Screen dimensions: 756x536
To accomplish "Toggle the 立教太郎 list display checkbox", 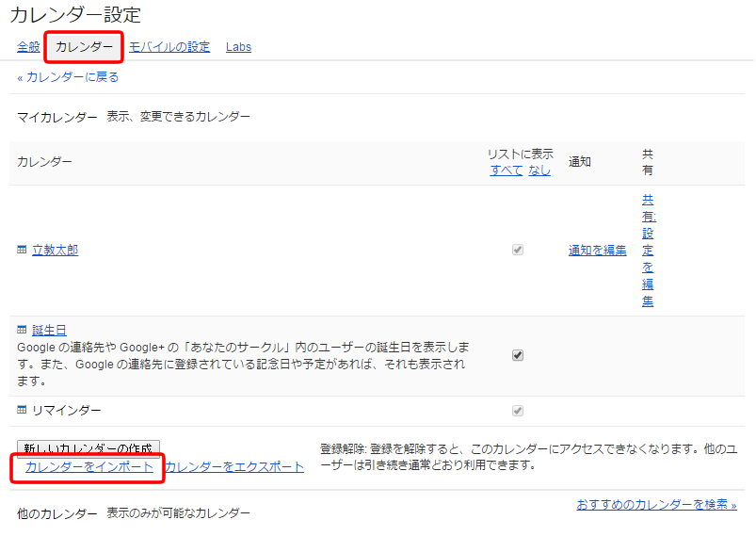I will tap(518, 250).
